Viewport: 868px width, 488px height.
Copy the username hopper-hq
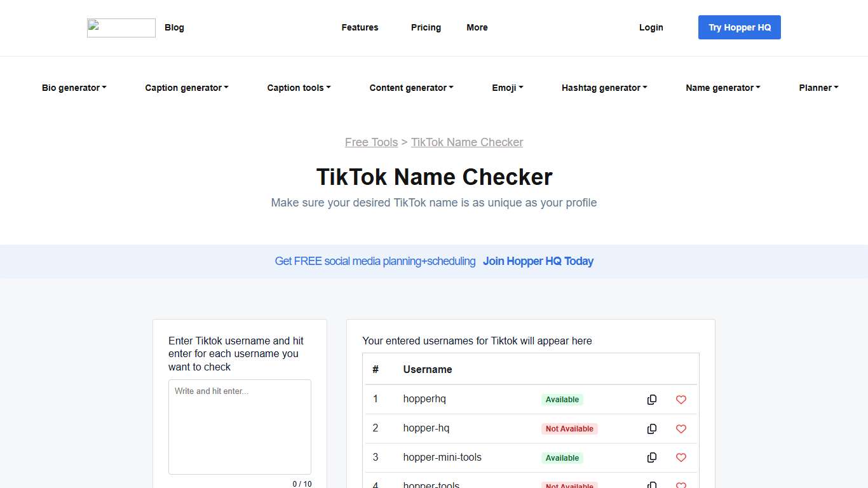coord(652,428)
